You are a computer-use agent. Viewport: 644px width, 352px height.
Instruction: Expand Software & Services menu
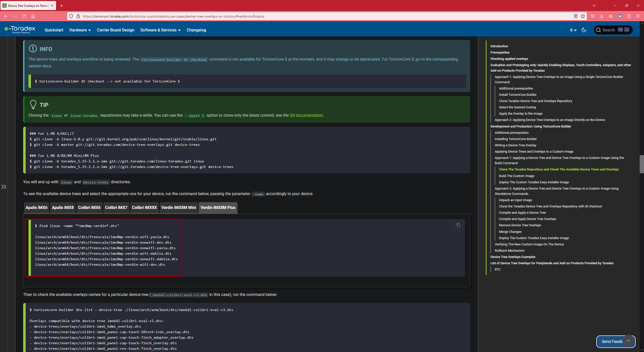click(x=160, y=30)
